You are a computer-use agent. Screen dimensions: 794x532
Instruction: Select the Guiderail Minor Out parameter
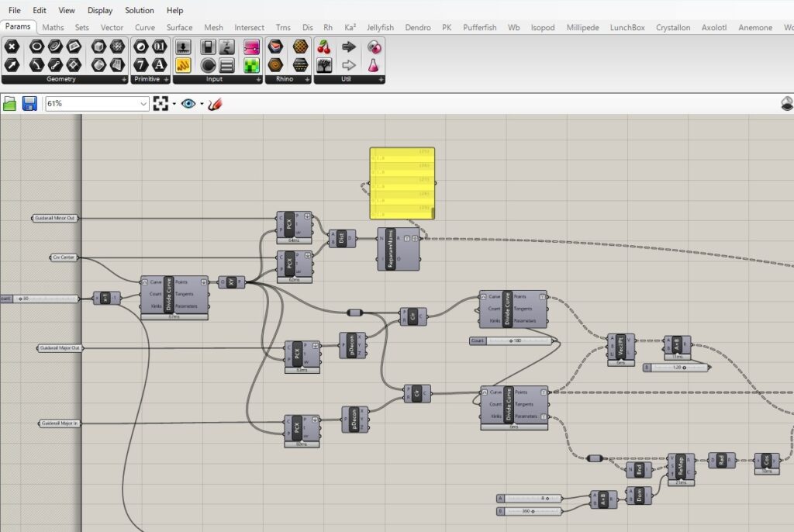[x=55, y=218]
